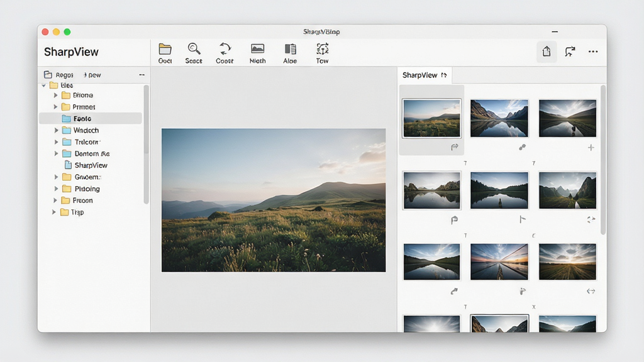644x362 pixels.
Task: Expand the "Bltone" folder arrow
Action: (55, 96)
